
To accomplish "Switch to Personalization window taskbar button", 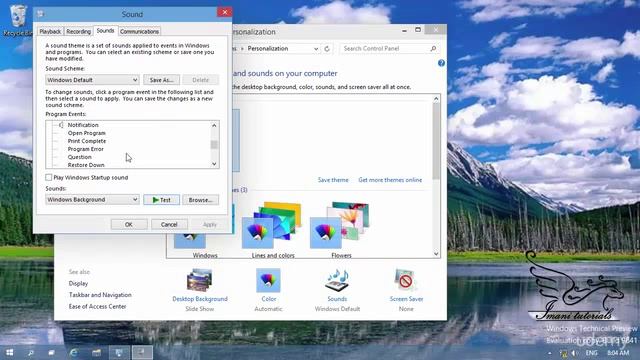I will (119, 352).
